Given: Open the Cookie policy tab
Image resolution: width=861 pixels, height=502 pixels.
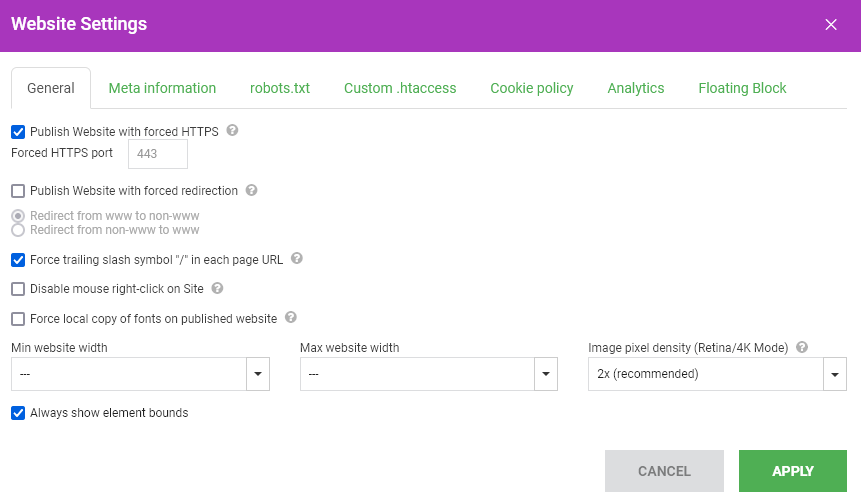Looking at the screenshot, I should point(532,88).
